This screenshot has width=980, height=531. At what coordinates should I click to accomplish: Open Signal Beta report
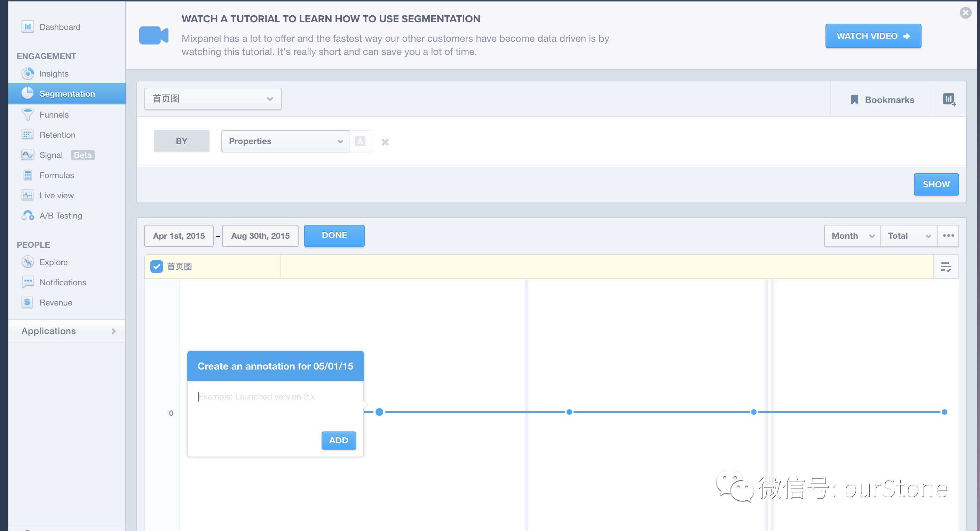click(x=67, y=155)
